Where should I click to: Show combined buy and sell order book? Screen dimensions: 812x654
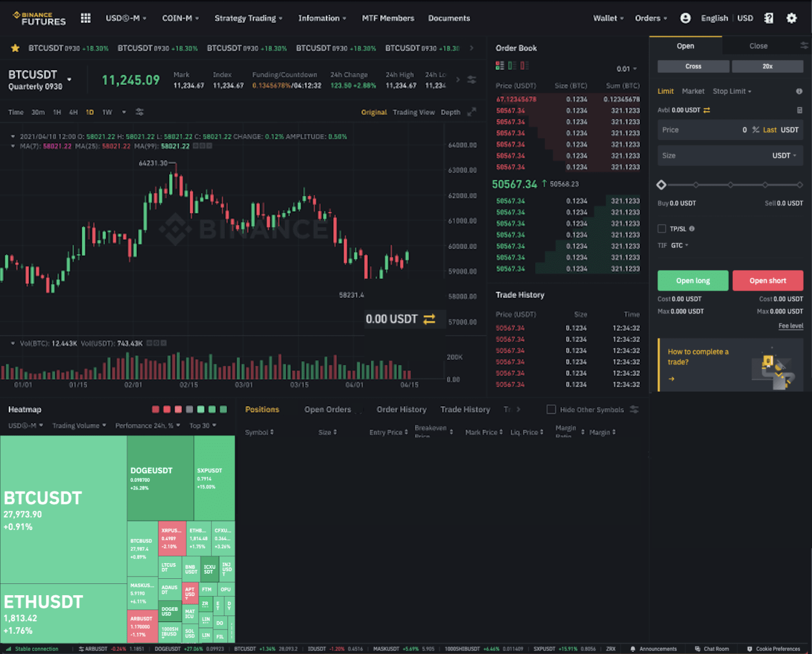pos(500,66)
